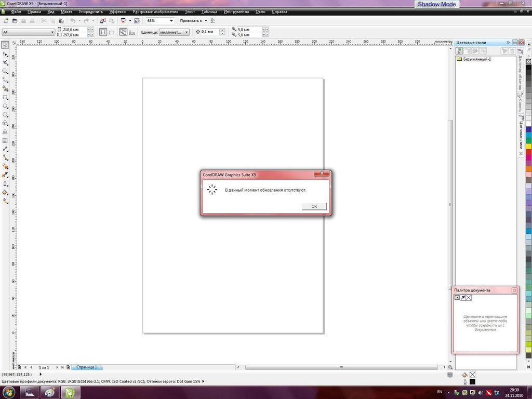Switch to the Советы docker tab
This screenshot has height=399, width=532.
(x=520, y=103)
